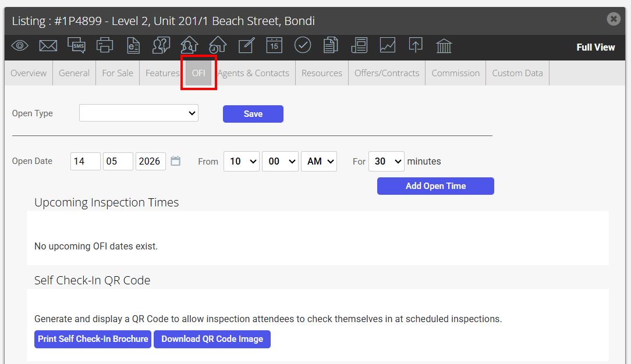
Task: Click the eye preview icon in toolbar
Action: (x=20, y=45)
